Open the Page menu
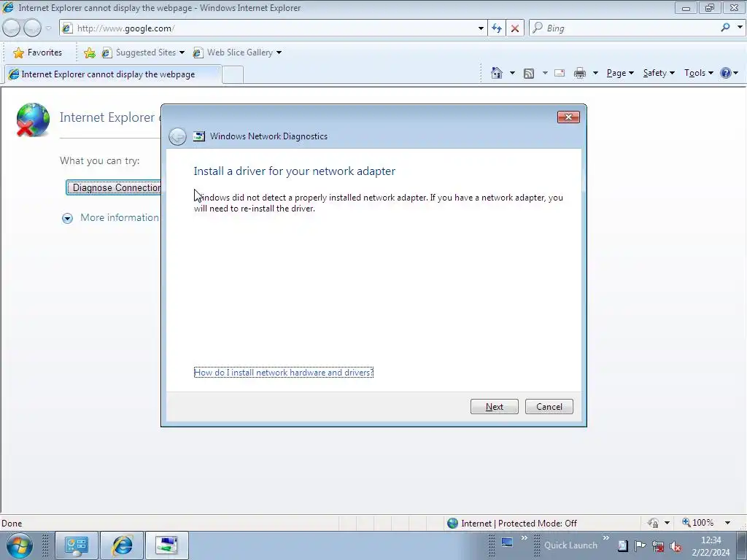This screenshot has width=747, height=560. coord(620,73)
